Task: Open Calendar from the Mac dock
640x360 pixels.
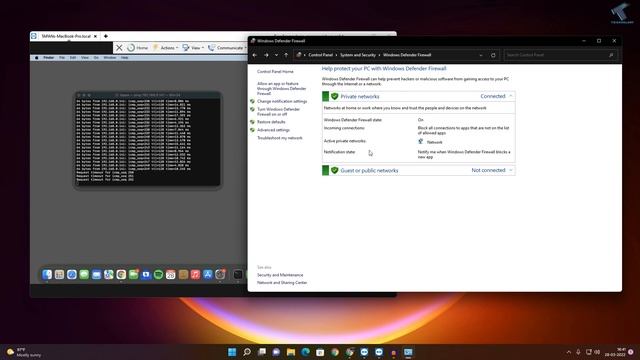Action: point(171,275)
